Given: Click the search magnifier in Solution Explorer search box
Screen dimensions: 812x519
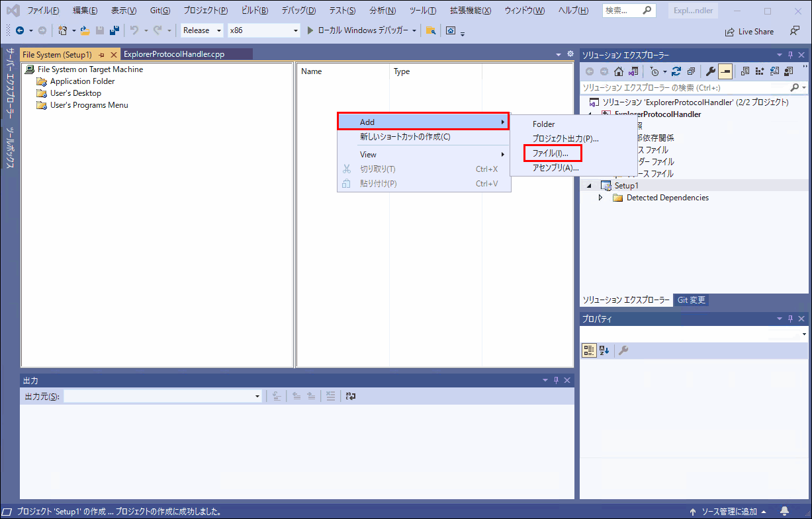Looking at the screenshot, I should [795, 87].
